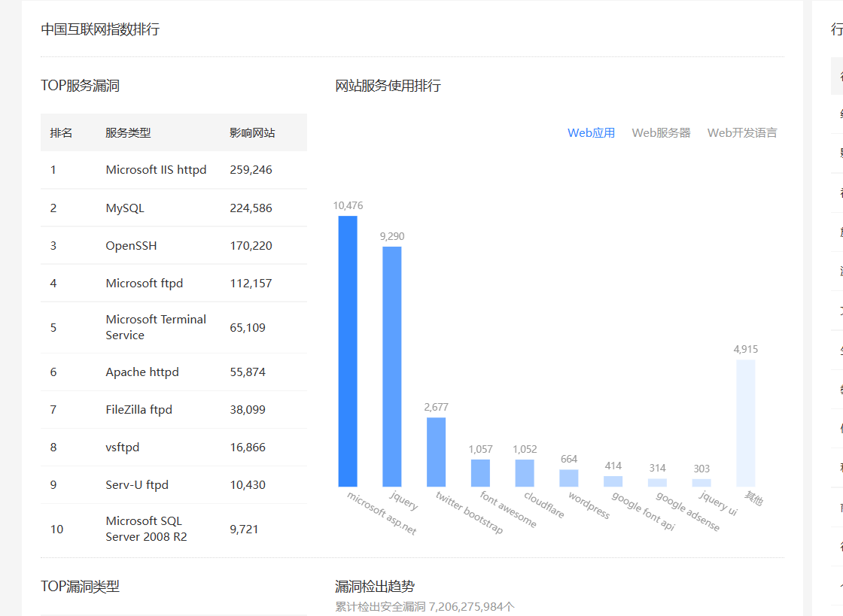Click the microsoft asp.net bar labeled 10,476
Viewport: 843px width, 616px height.
point(348,351)
